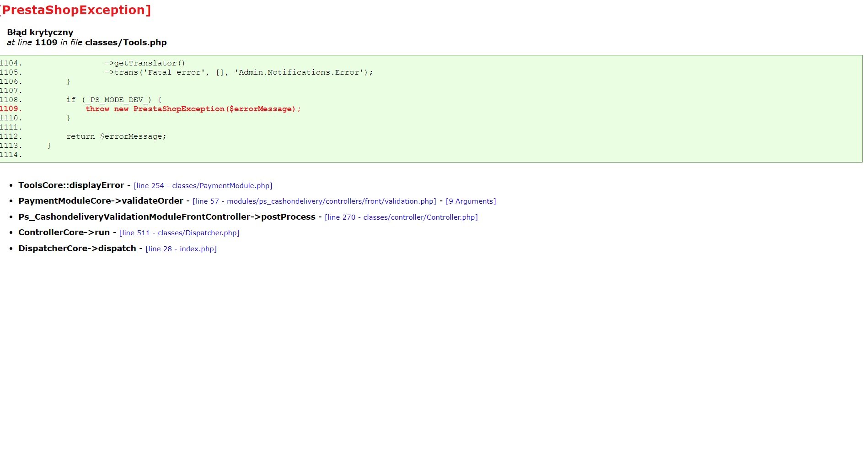Screen dimensions: 868x454
Task: Click line number 1109 in the code block
Action: pyautogui.click(x=11, y=109)
